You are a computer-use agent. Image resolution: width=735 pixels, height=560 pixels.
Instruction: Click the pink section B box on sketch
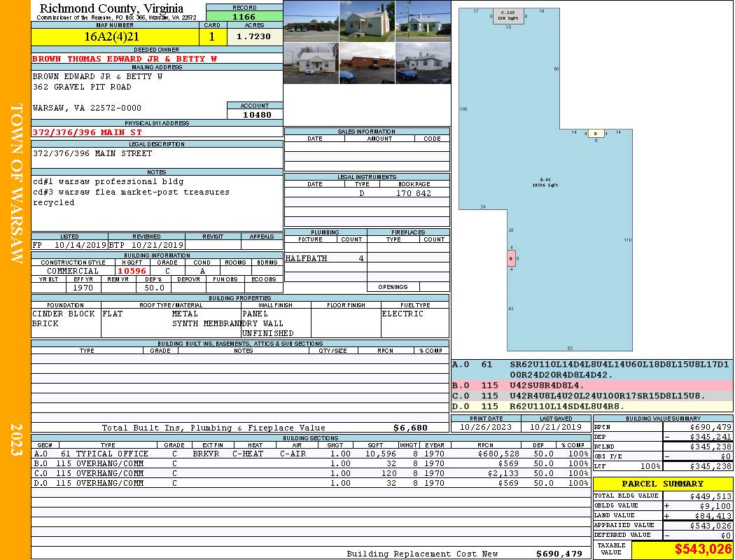tap(511, 258)
